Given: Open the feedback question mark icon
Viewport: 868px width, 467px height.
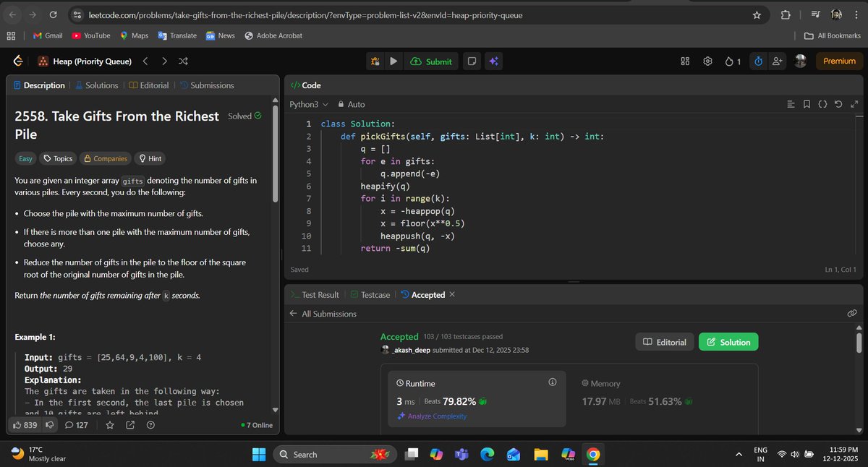Looking at the screenshot, I should 150,425.
